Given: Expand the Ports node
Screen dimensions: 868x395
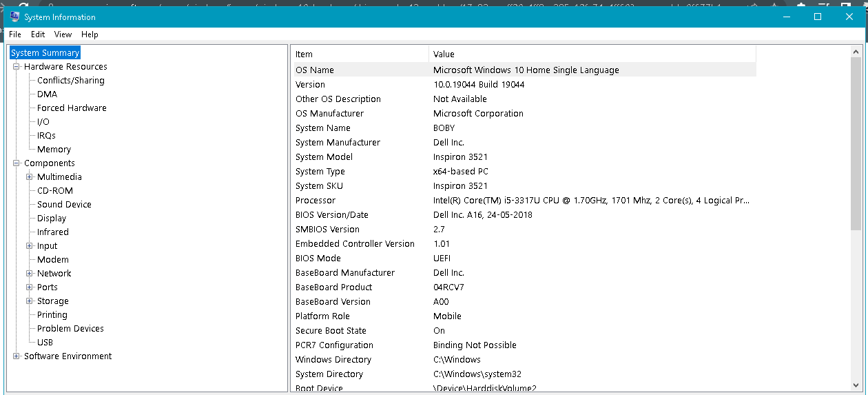Looking at the screenshot, I should coord(30,287).
